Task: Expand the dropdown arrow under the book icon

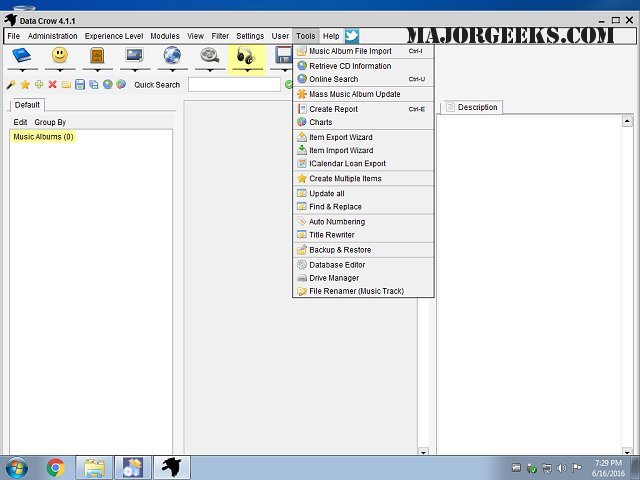Action: 22,70
